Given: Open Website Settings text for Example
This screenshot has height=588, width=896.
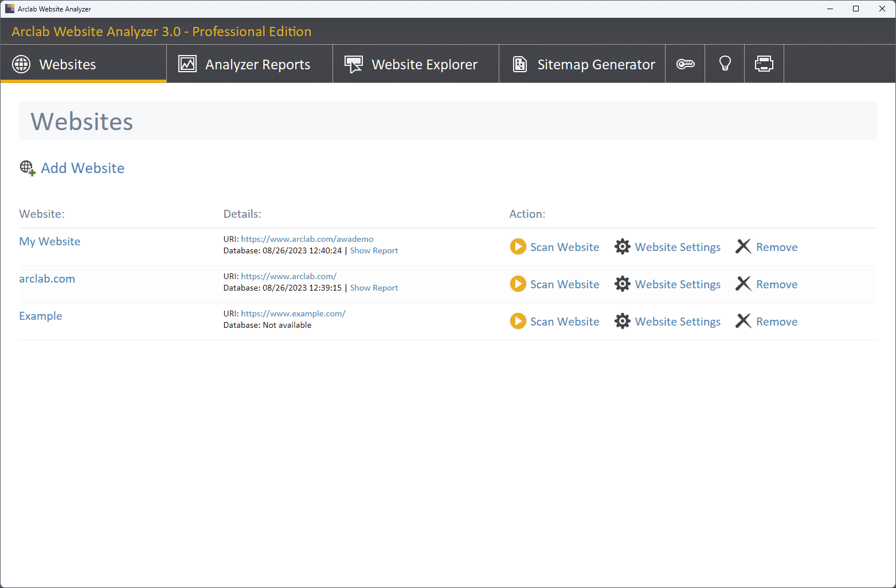Looking at the screenshot, I should 678,322.
